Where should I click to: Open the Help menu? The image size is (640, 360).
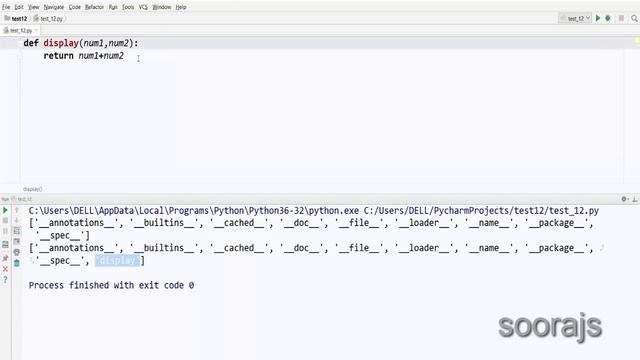181,7
